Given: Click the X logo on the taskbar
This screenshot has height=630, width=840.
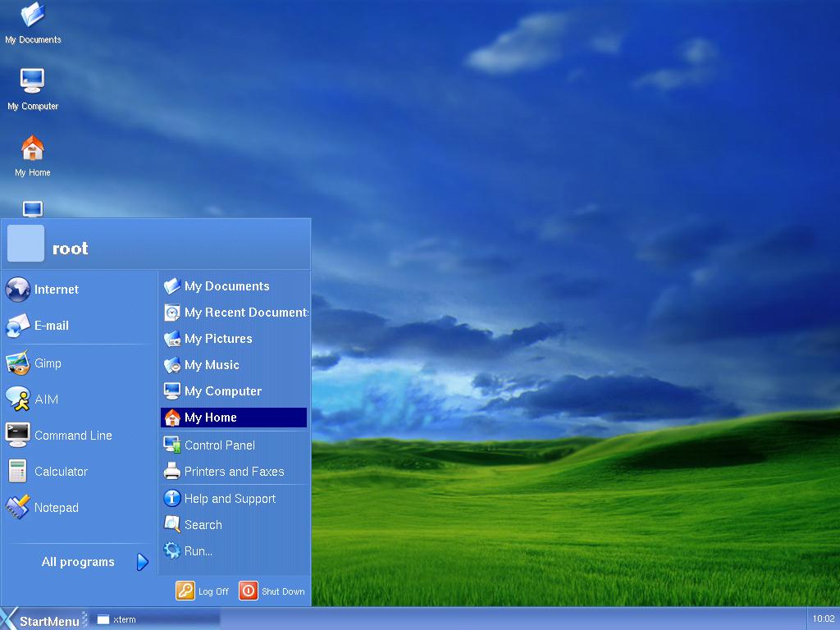Looking at the screenshot, I should pos(9,619).
